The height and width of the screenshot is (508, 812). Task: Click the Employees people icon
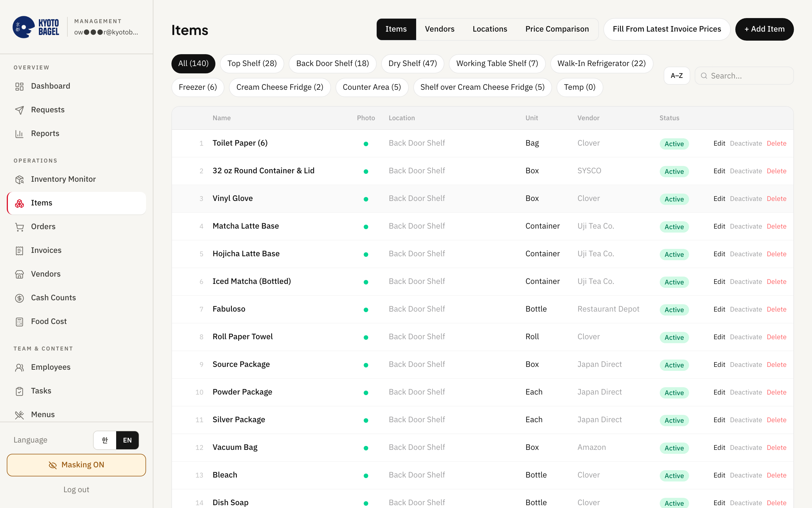coord(19,367)
